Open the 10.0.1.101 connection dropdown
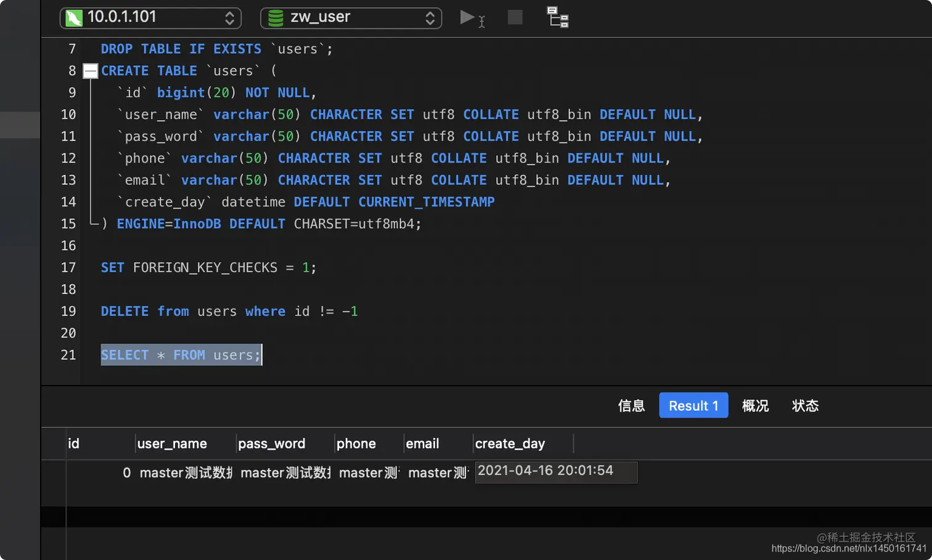Viewport: 932px width, 560px height. pos(150,18)
